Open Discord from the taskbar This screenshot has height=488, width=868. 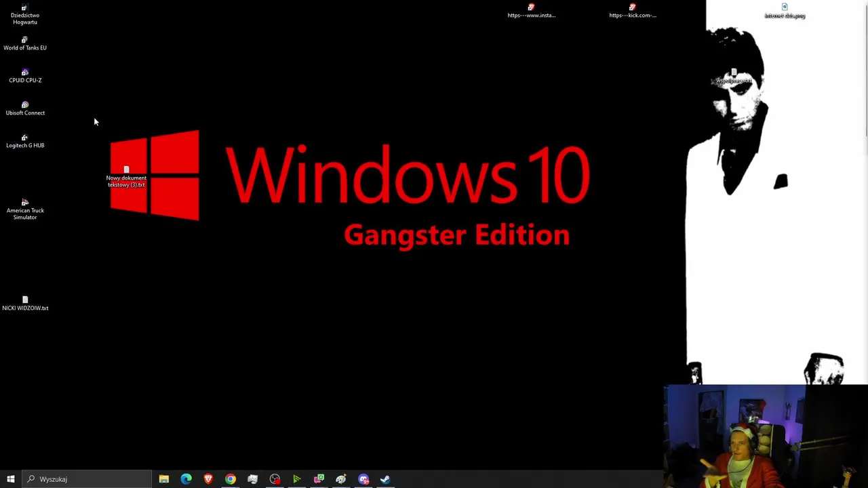point(363,479)
